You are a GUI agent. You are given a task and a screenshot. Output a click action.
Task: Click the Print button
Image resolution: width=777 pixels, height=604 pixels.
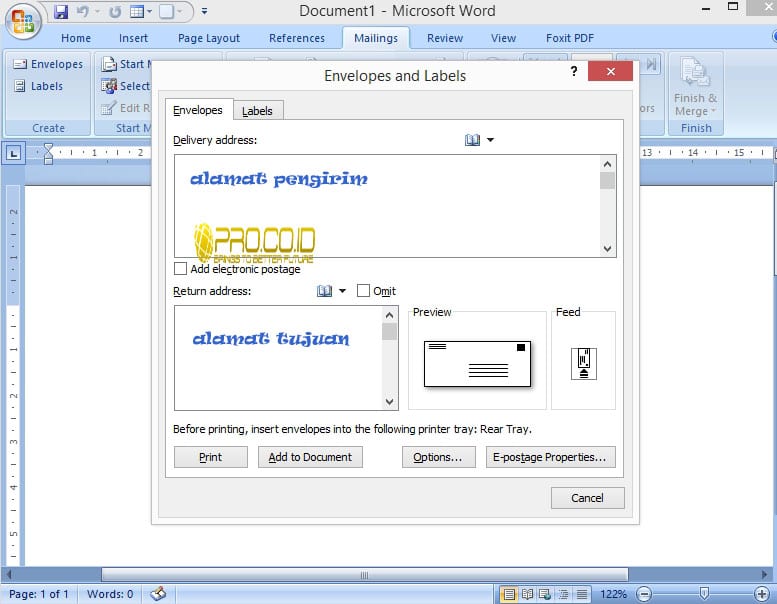point(211,457)
